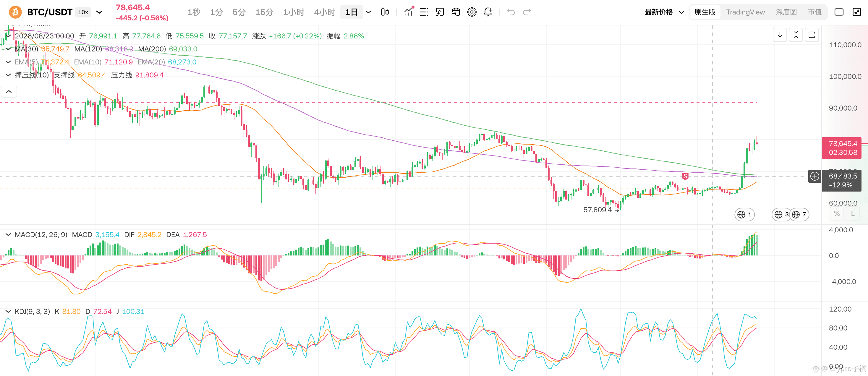Open the indicator list lines icon
Screen dimensions: 868x376
tap(424, 12)
